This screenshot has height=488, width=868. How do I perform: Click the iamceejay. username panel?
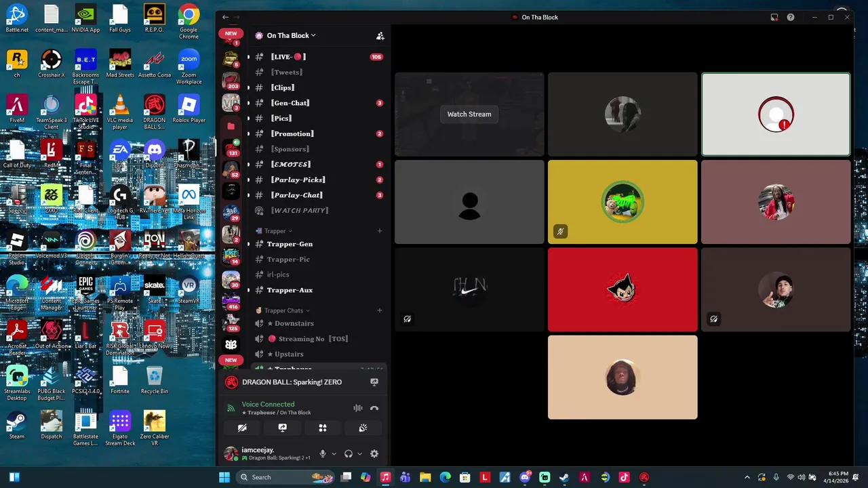[269, 453]
